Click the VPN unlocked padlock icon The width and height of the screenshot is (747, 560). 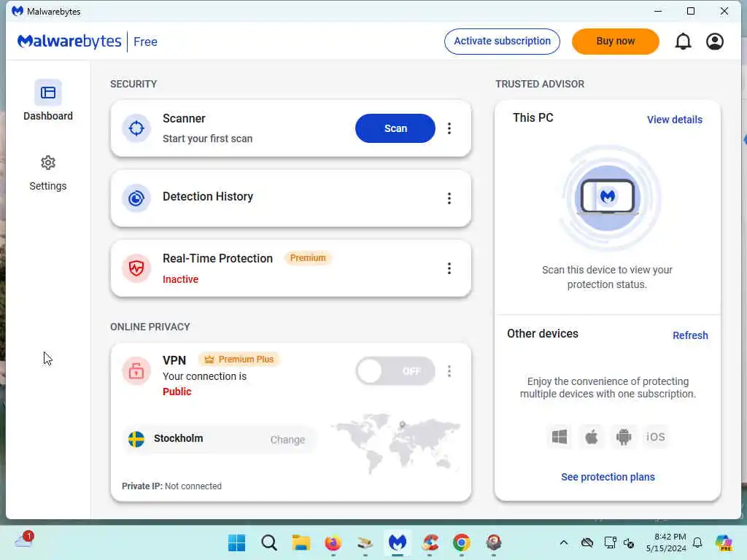pyautogui.click(x=136, y=370)
